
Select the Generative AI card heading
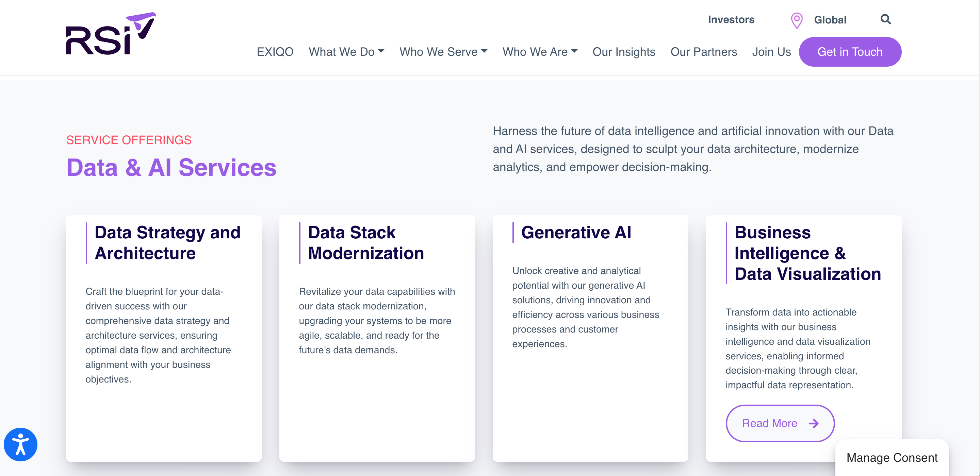coord(576,233)
